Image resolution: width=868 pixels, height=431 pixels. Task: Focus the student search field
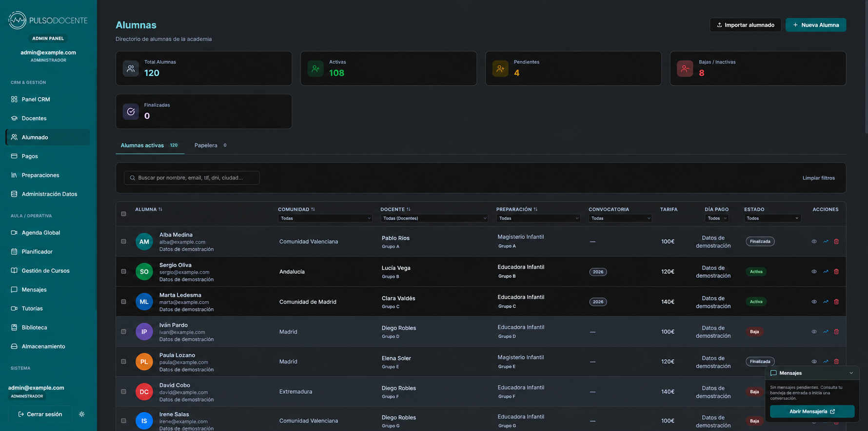coord(192,178)
